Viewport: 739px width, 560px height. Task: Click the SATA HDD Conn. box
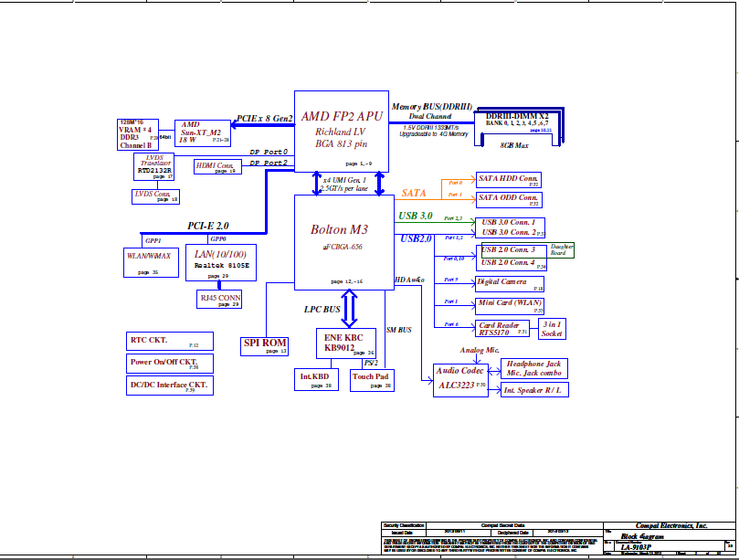(509, 180)
